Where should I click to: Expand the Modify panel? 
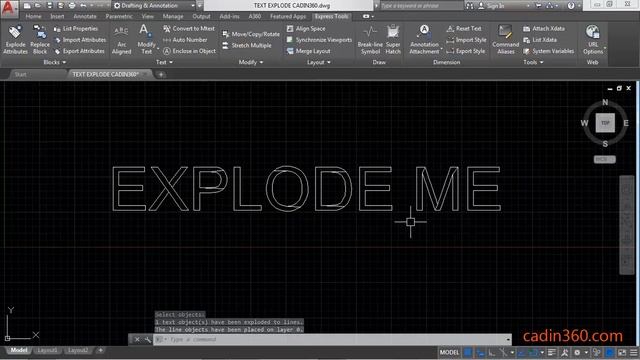coord(251,62)
